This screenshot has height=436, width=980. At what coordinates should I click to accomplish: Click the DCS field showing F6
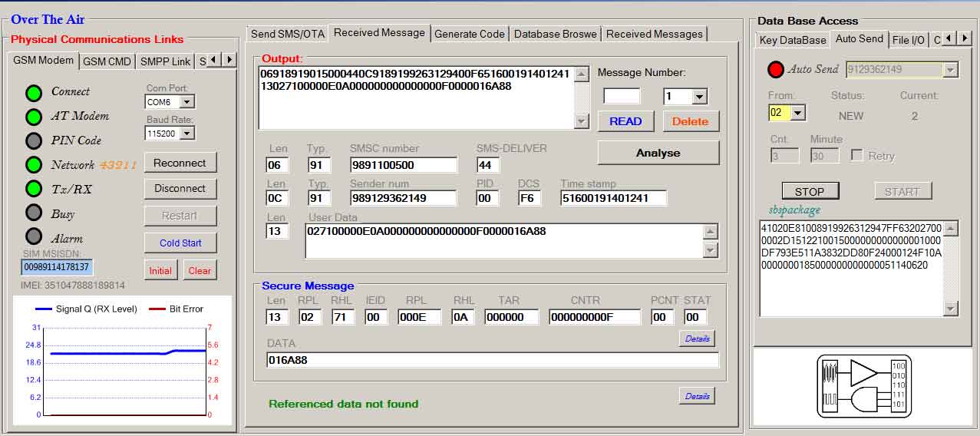tap(529, 198)
